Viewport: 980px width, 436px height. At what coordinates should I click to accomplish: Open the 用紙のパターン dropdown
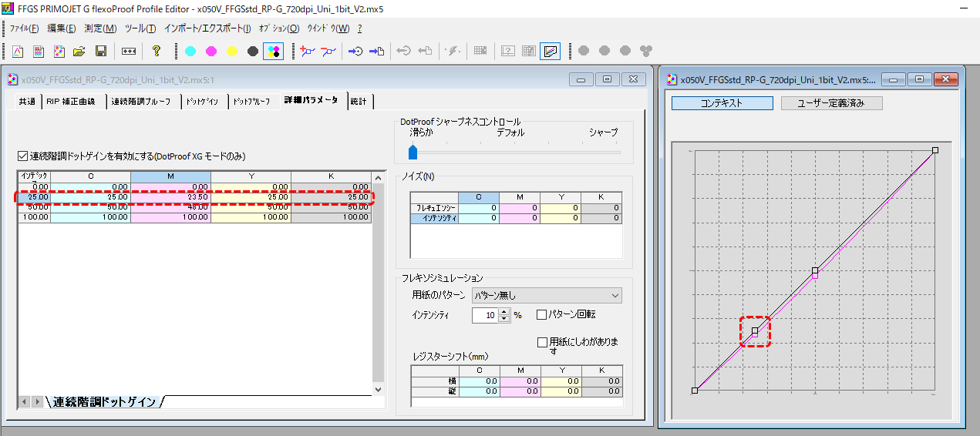(547, 295)
